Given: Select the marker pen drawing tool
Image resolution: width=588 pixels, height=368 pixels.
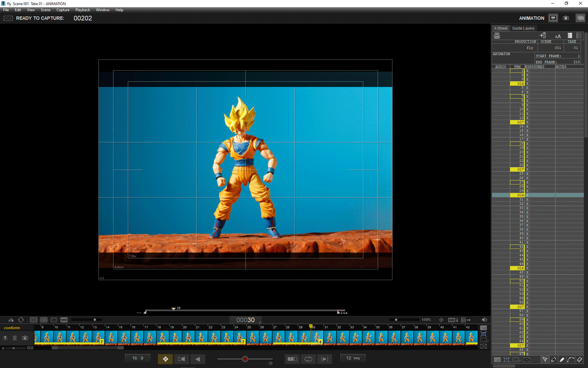Looking at the screenshot, I should (x=562, y=360).
